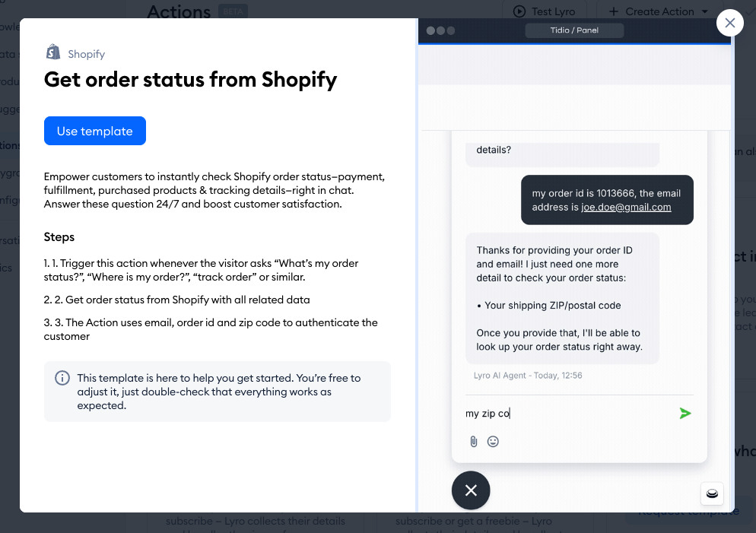Screen dimensions: 756x533
Task: Click the Test Lyro button
Action: click(544, 11)
